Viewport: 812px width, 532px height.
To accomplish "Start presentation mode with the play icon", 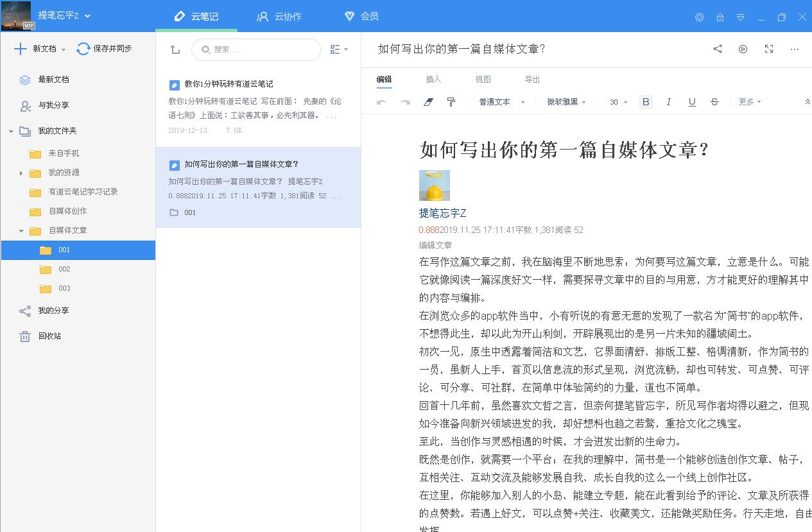I will pos(743,49).
